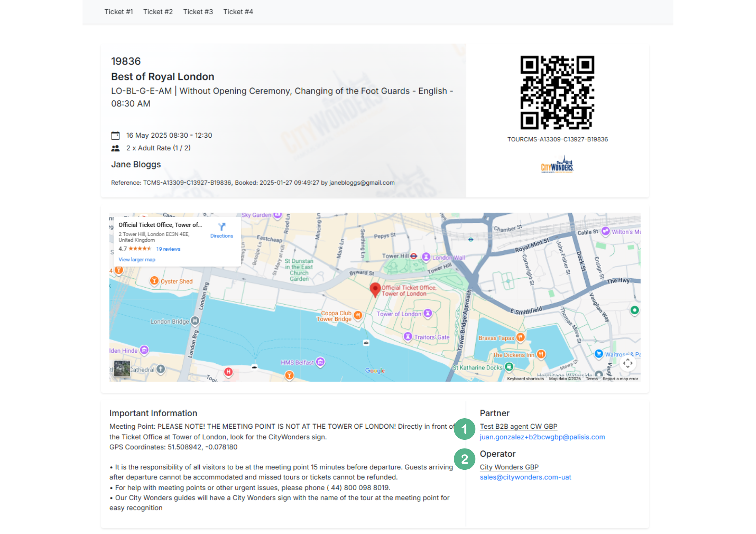
Task: Email sales@citywonders.com-uat
Action: 525,477
